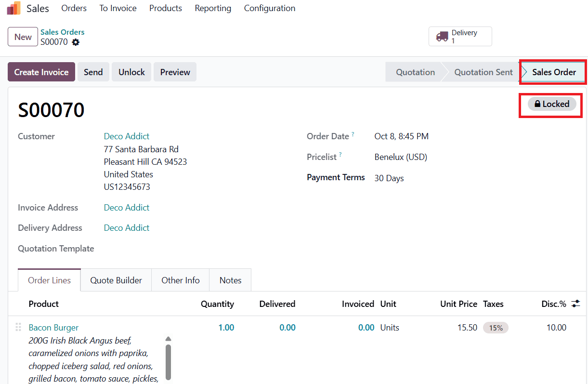
Task: Switch to the Other Info tab
Action: [181, 280]
